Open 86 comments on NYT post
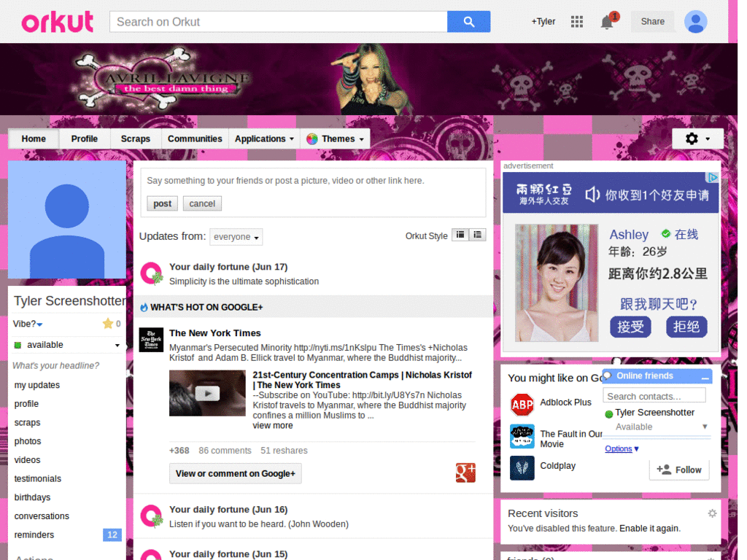Screen dimensions: 747x560 225,451
